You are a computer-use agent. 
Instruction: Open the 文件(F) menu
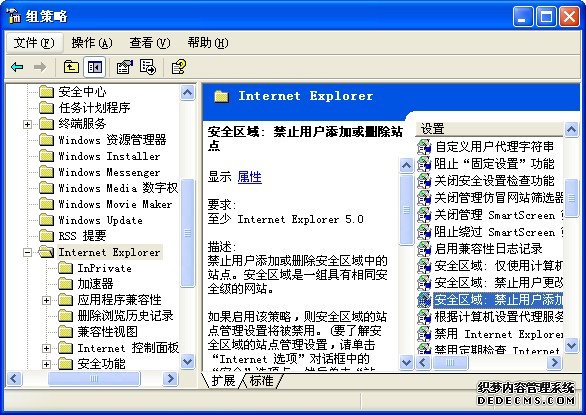coord(34,43)
